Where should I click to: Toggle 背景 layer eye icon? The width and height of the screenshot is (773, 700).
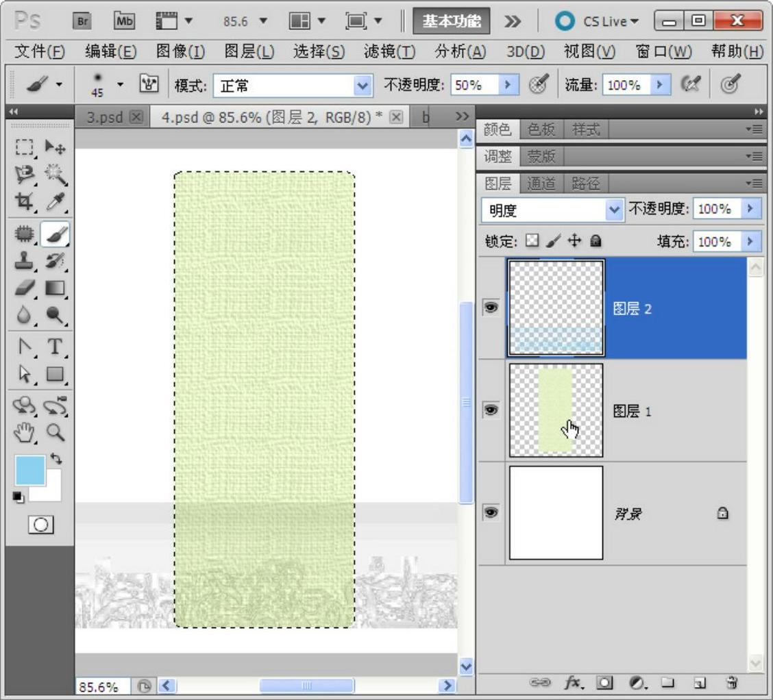491,512
